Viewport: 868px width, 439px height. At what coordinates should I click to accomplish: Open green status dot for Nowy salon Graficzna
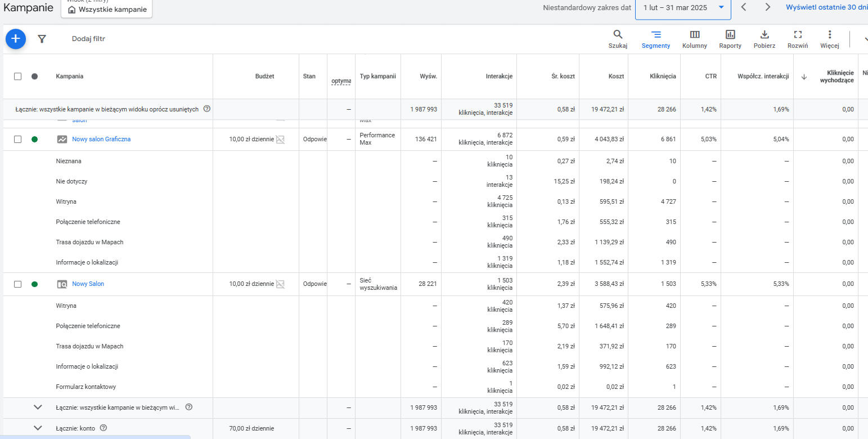tap(34, 140)
